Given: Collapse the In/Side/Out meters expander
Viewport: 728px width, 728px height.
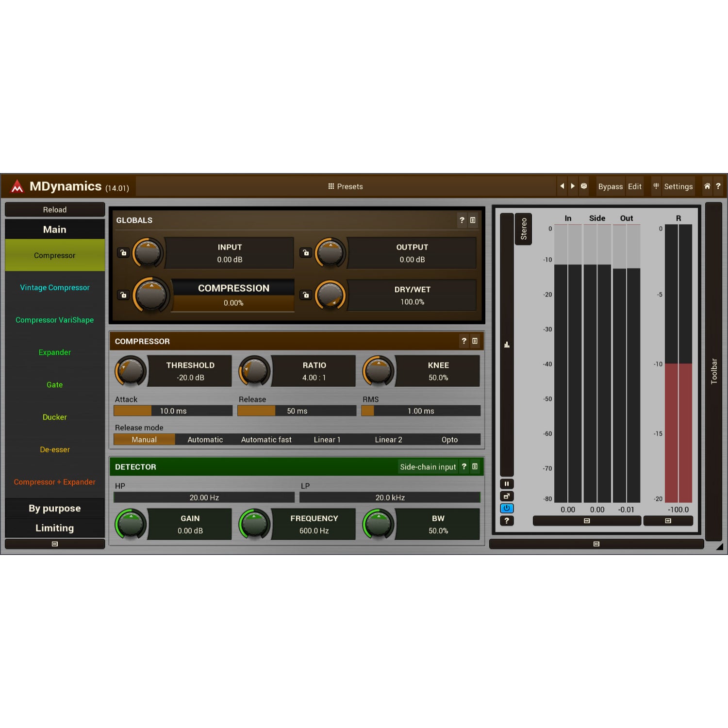Looking at the screenshot, I should click(587, 521).
